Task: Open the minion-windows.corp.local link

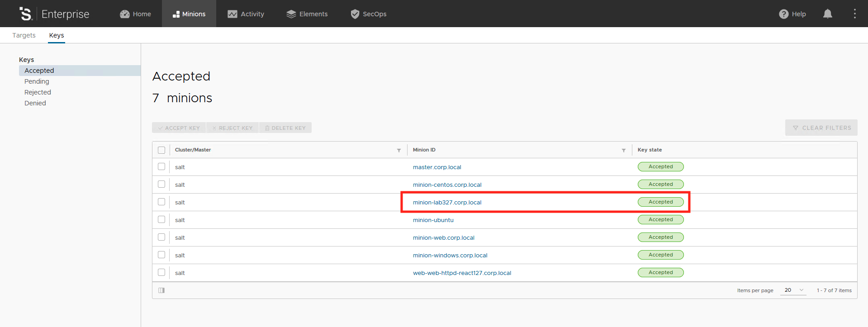Action: click(450, 256)
